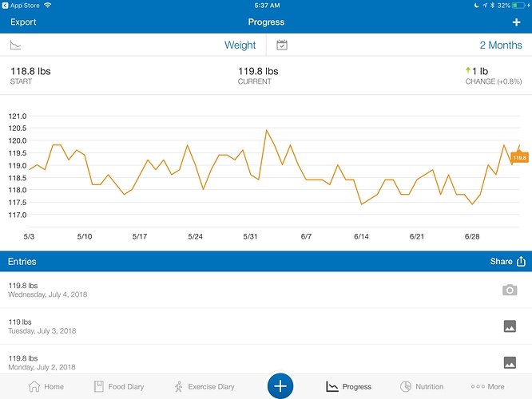Tap the calendar date range icon
This screenshot has height=399, width=532.
click(x=282, y=45)
